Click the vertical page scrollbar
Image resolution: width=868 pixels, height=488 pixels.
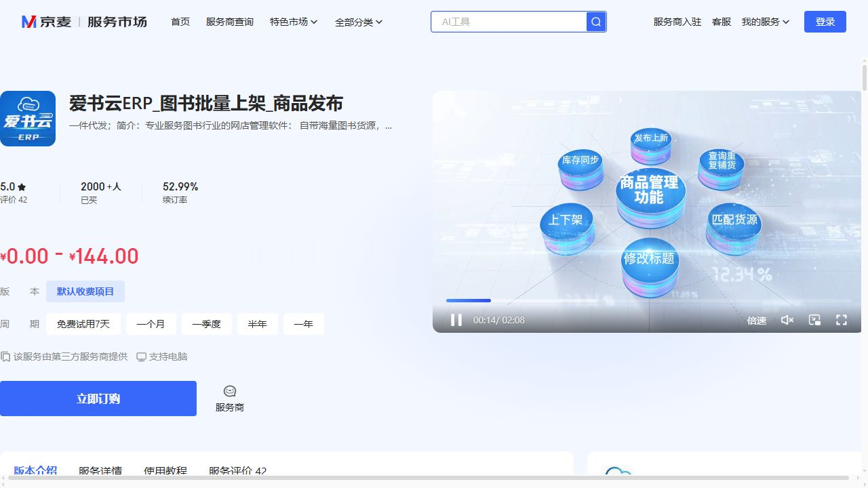point(865,78)
